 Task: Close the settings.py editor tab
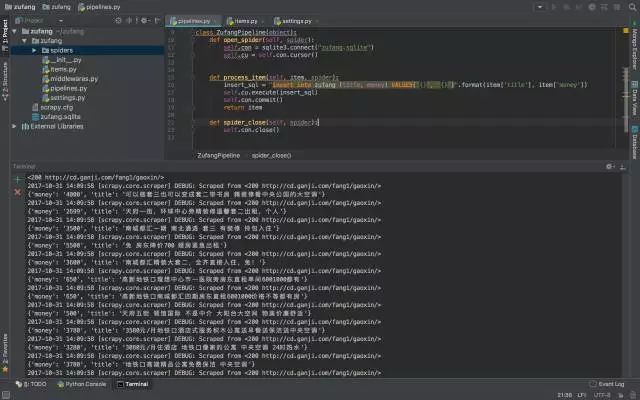[x=317, y=21]
